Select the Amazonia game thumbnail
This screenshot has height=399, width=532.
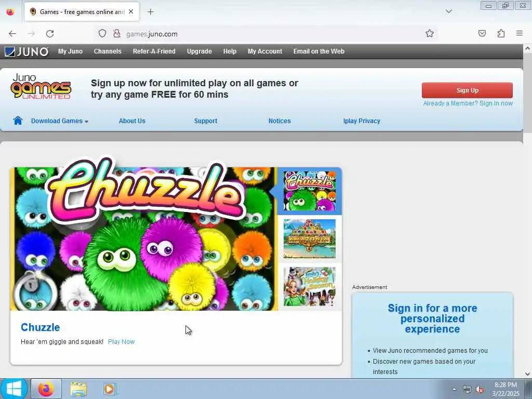pyautogui.click(x=310, y=239)
